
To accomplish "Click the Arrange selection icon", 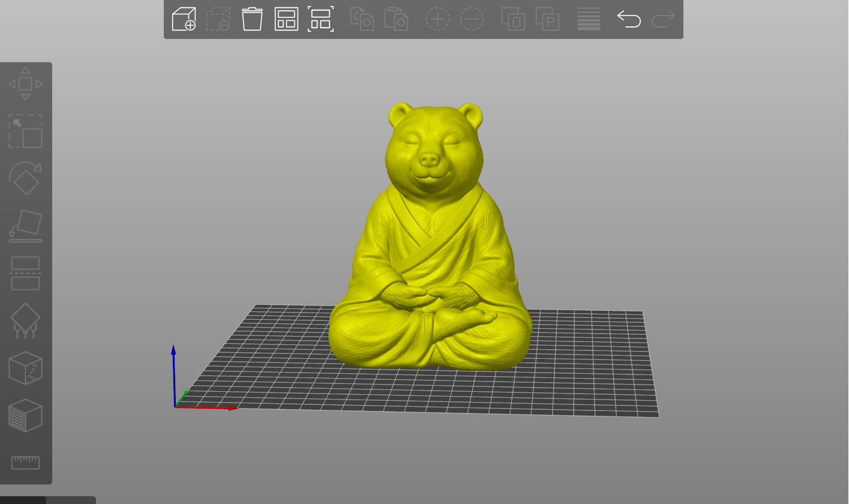I will pos(321,19).
